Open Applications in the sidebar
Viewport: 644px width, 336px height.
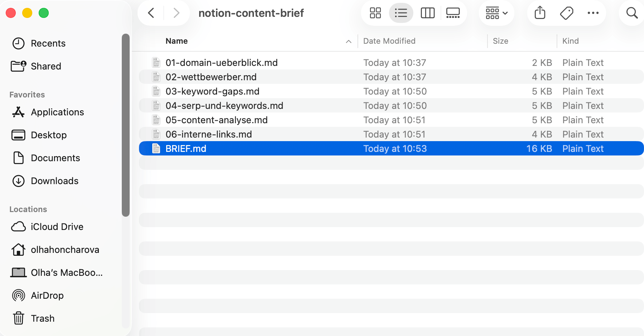[57, 112]
